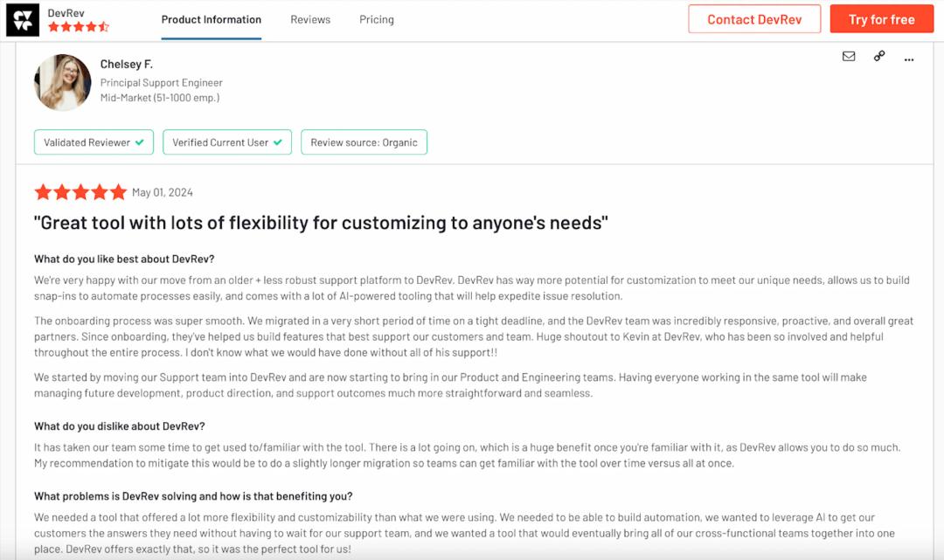944x560 pixels.
Task: Click the Verified Current User checkmark
Action: point(278,142)
